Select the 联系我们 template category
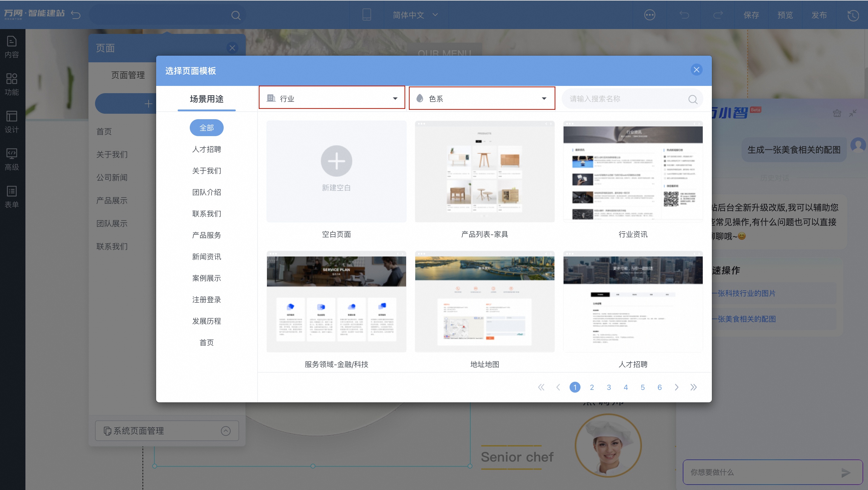This screenshot has width=868, height=490. pyautogui.click(x=206, y=214)
